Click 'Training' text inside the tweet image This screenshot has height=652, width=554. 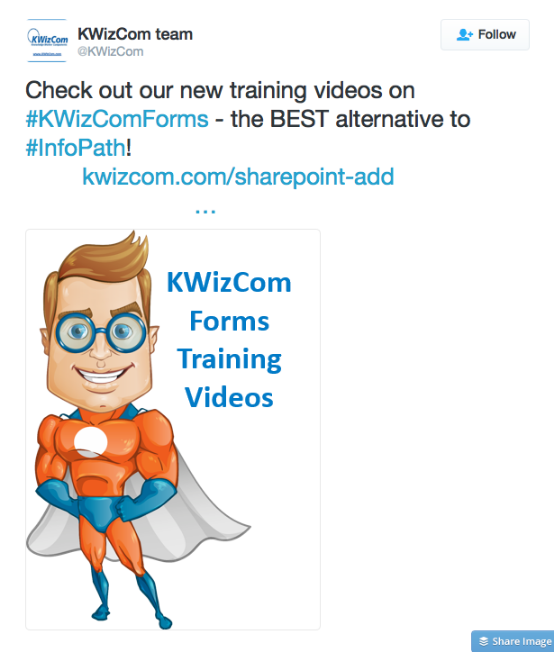[229, 360]
